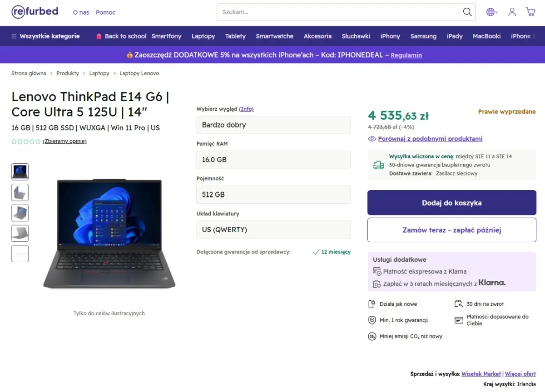The height and width of the screenshot is (392, 545).
Task: Click the Szukam search field
Action: tap(340, 12)
